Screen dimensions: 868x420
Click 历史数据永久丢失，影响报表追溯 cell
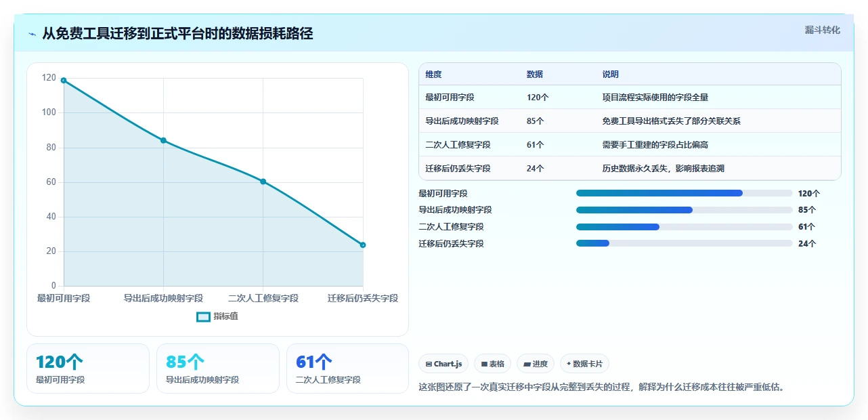(664, 169)
